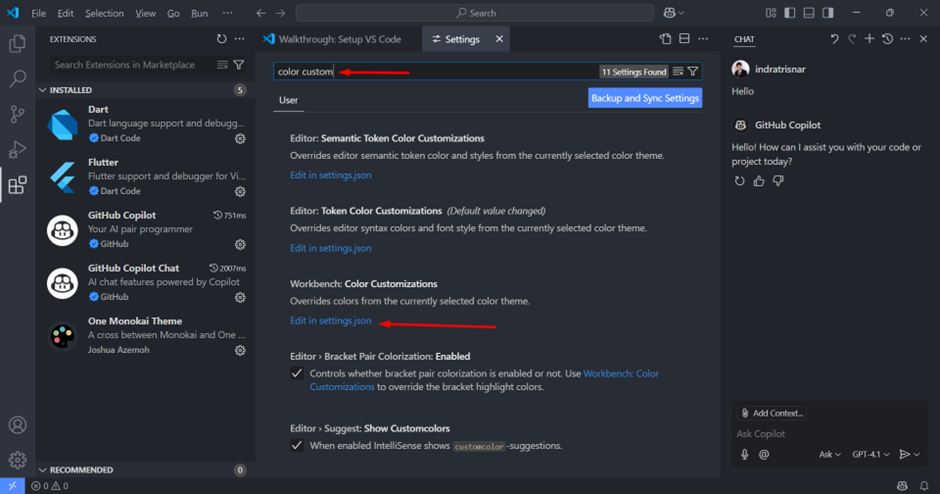
Task: Click Backup and Sync Settings button
Action: coord(645,98)
